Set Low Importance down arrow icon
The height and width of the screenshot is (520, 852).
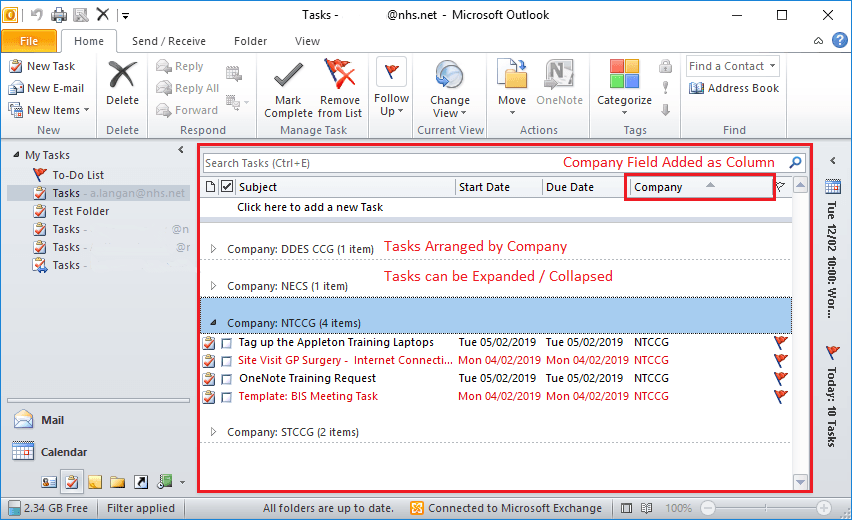coord(665,110)
